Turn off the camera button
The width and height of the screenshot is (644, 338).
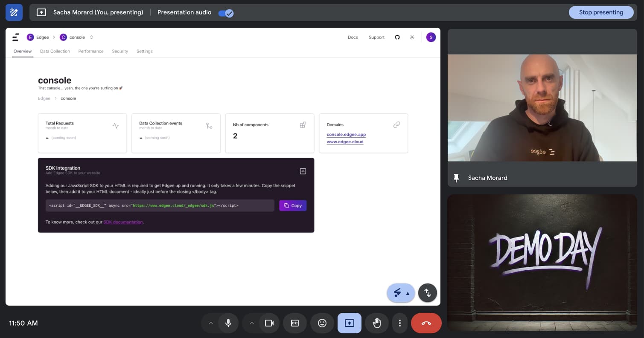click(x=269, y=323)
